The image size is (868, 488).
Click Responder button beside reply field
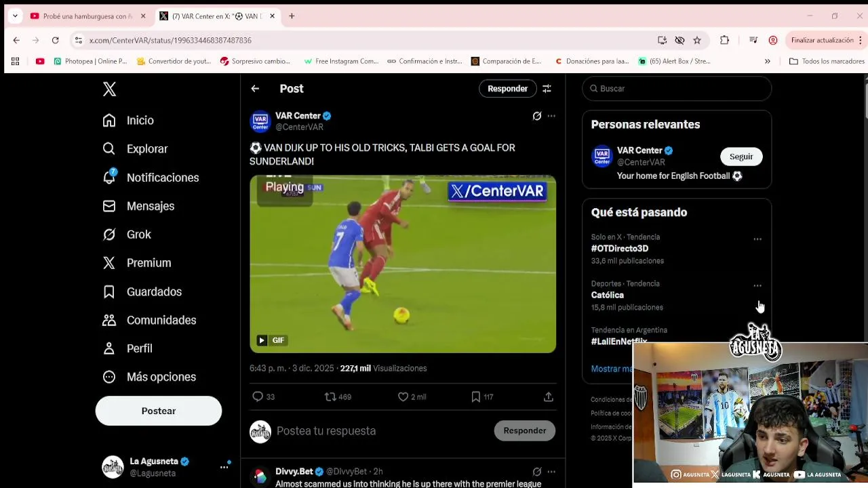[525, 430]
